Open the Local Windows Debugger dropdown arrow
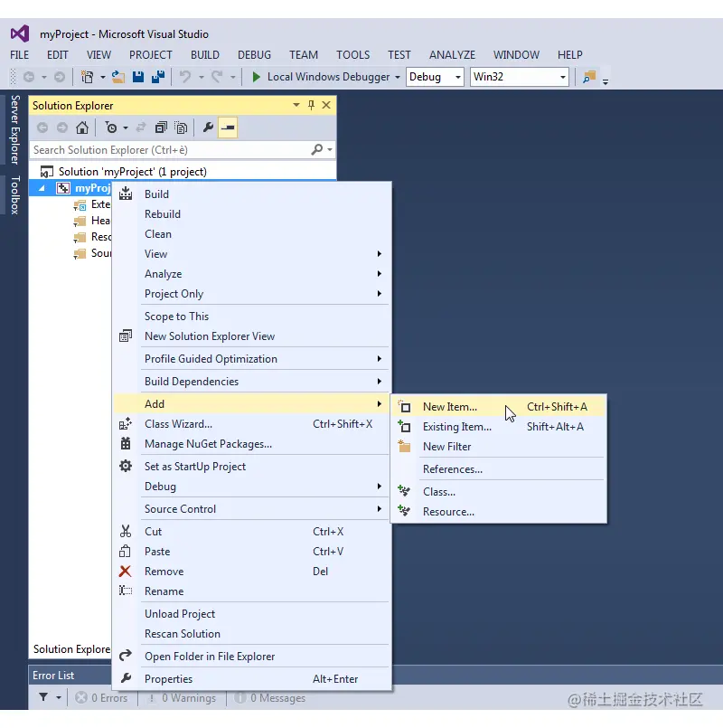This screenshot has width=723, height=728. pos(398,77)
